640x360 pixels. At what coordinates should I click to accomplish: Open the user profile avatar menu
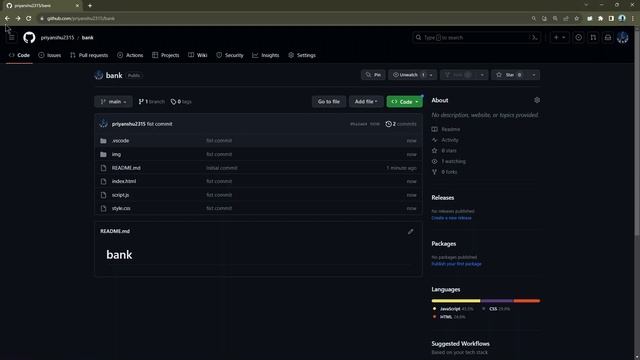pos(622,38)
